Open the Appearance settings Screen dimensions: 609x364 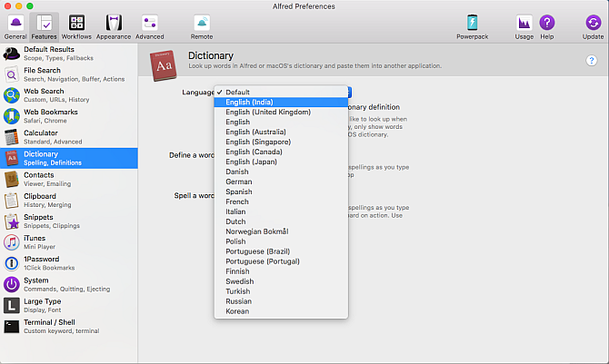(x=113, y=25)
